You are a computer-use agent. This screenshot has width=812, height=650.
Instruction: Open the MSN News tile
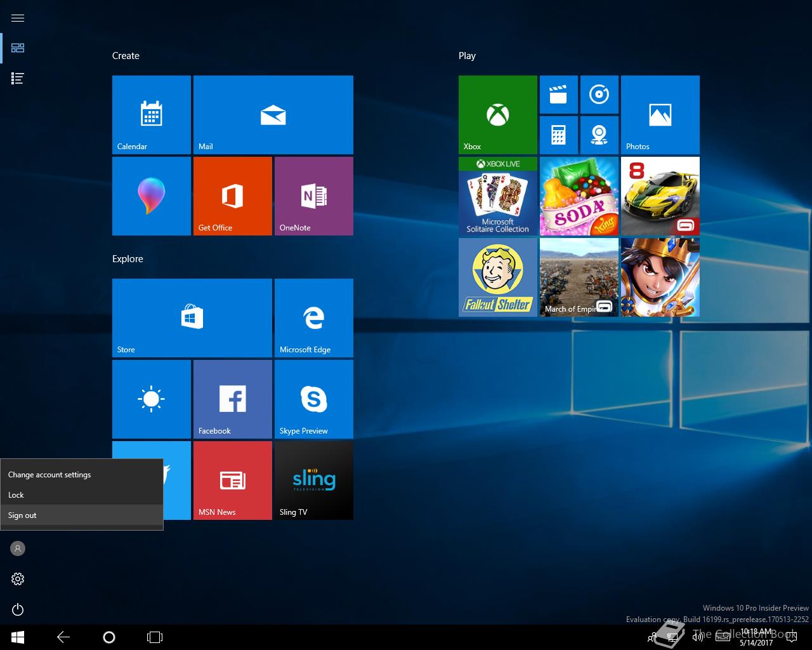pyautogui.click(x=233, y=481)
